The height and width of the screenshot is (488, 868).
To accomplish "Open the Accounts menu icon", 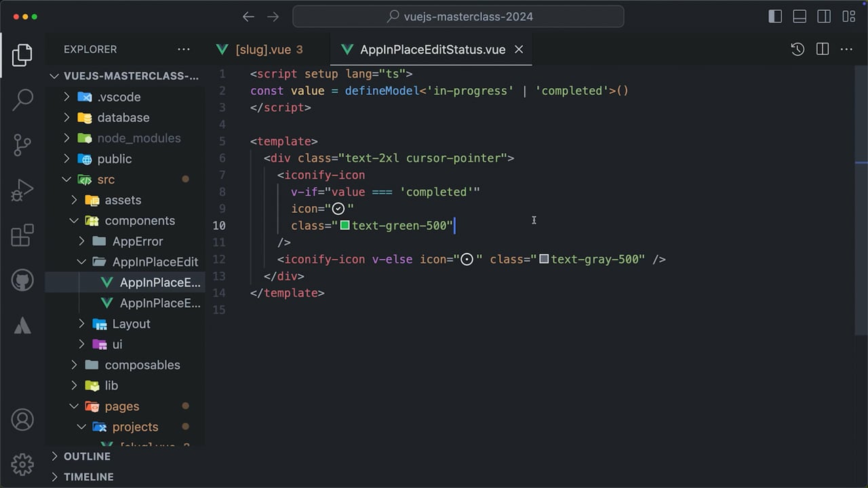I will pos(22,420).
